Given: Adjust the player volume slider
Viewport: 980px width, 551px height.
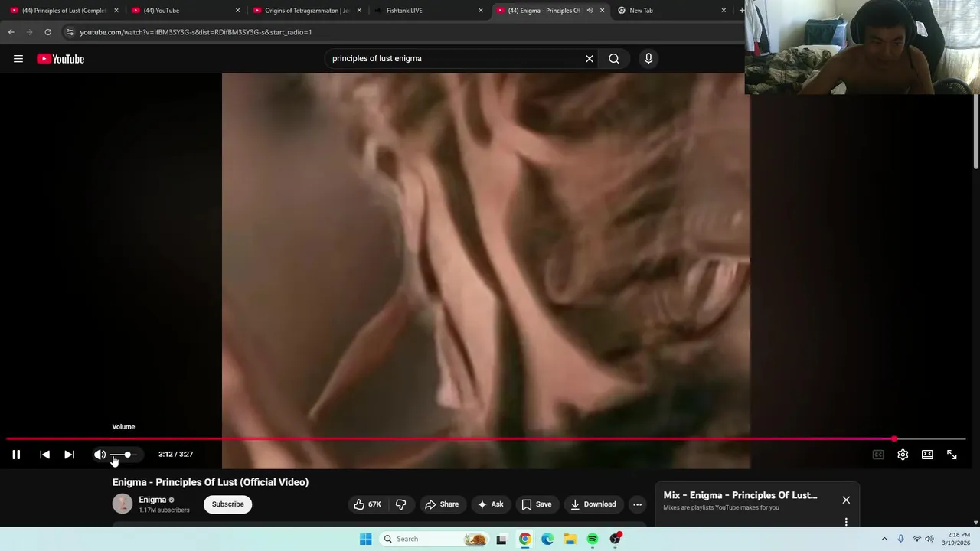Looking at the screenshot, I should coord(124,455).
